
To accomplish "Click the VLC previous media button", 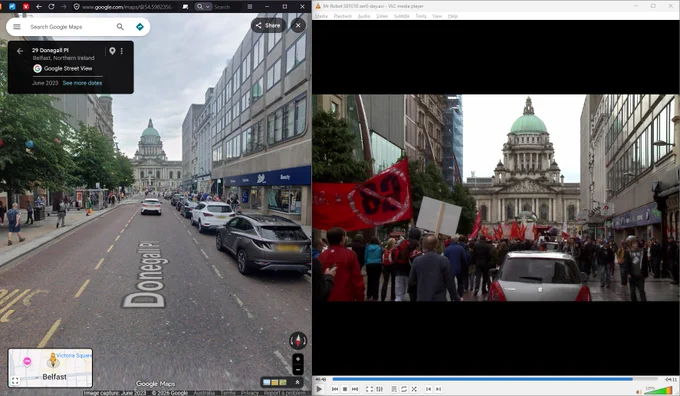I will pyautogui.click(x=335, y=389).
